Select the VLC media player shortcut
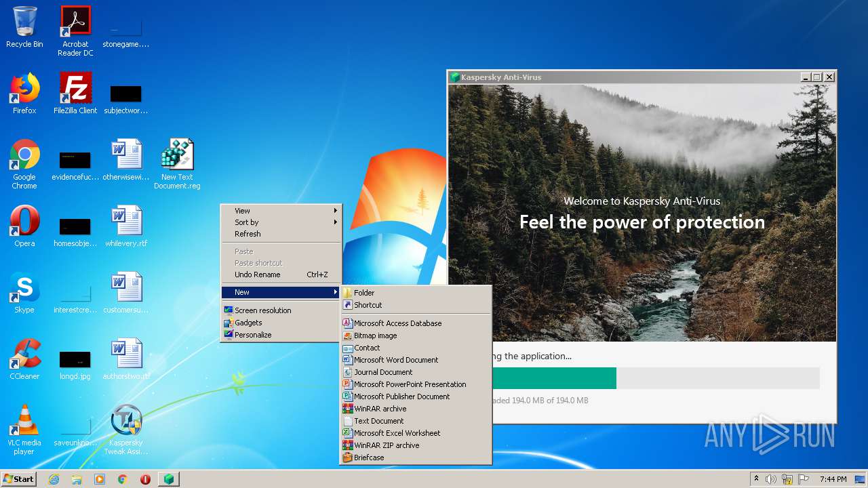This screenshot has width=868, height=488. point(24,430)
